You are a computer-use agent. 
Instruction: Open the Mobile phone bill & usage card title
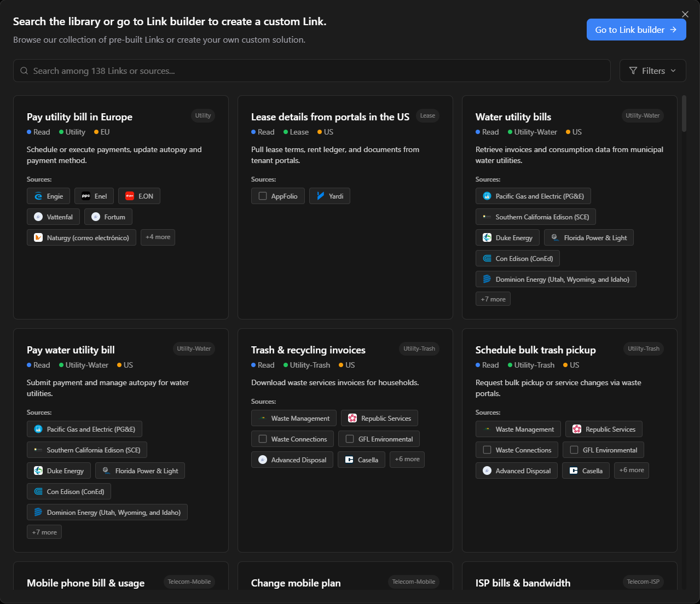click(85, 583)
